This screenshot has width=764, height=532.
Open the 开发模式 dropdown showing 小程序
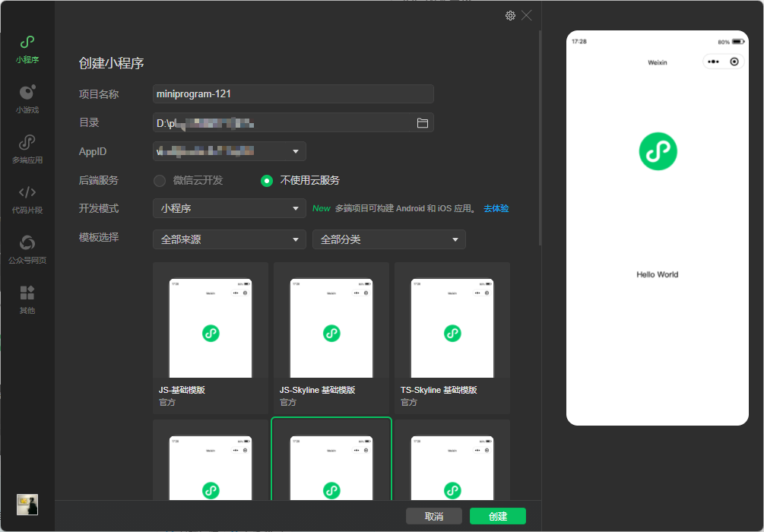pos(230,208)
